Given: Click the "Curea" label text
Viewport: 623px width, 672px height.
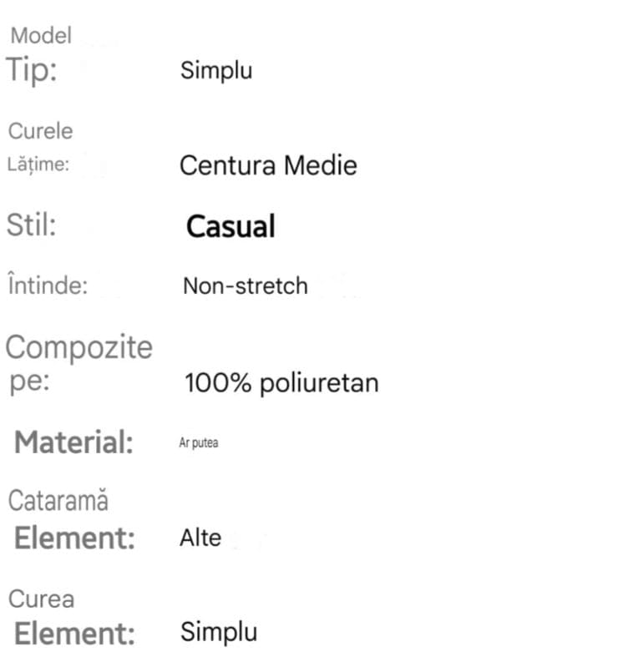Looking at the screenshot, I should 41,599.
